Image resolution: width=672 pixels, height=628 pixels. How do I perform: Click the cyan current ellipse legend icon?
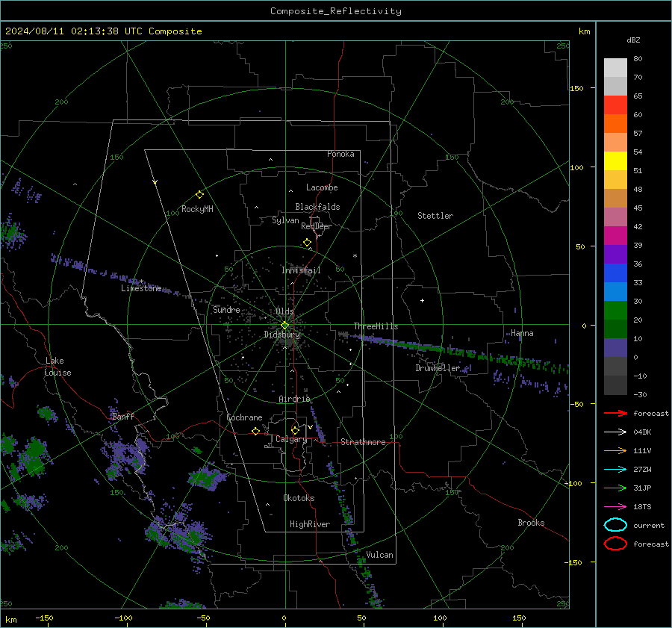point(615,525)
